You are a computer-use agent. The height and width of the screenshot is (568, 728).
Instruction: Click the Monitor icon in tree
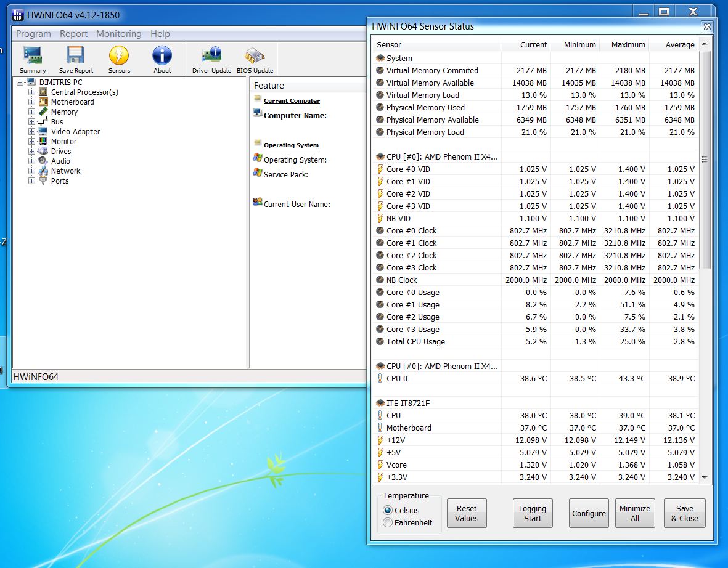43,141
